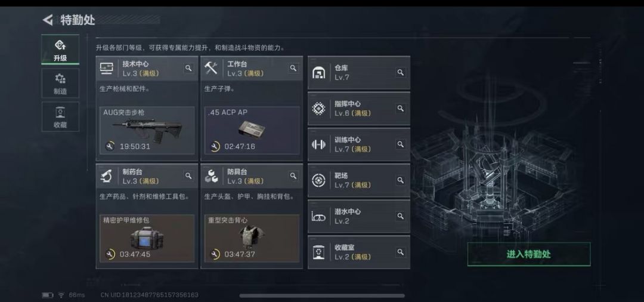
Task: Click the magnifier icon on 收藏室
Action: tap(400, 252)
